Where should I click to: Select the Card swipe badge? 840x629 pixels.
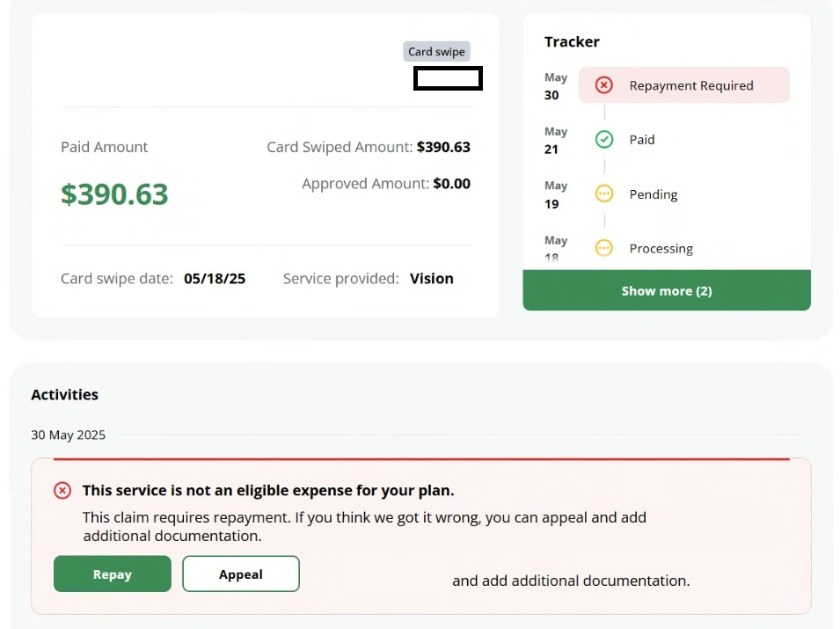(436, 52)
